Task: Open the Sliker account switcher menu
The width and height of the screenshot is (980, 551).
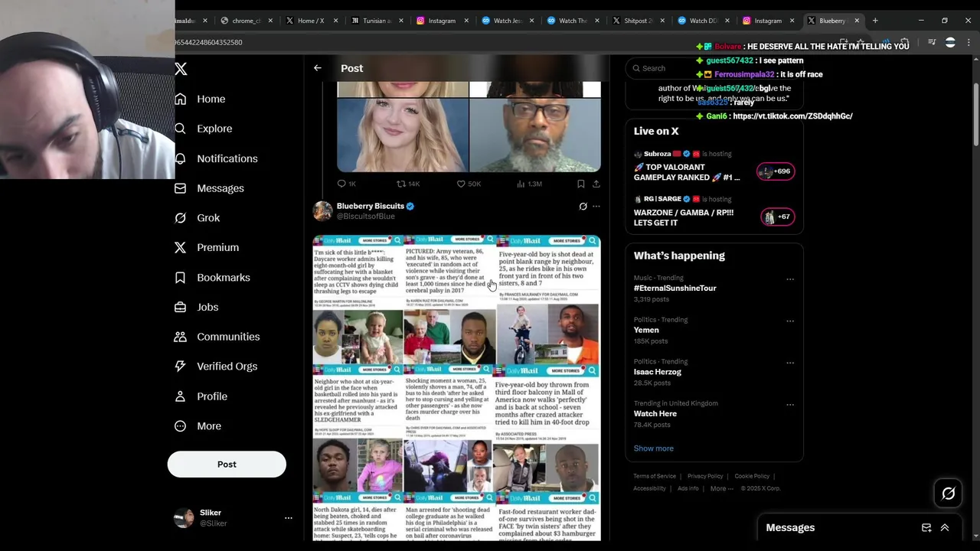Action: pyautogui.click(x=289, y=518)
